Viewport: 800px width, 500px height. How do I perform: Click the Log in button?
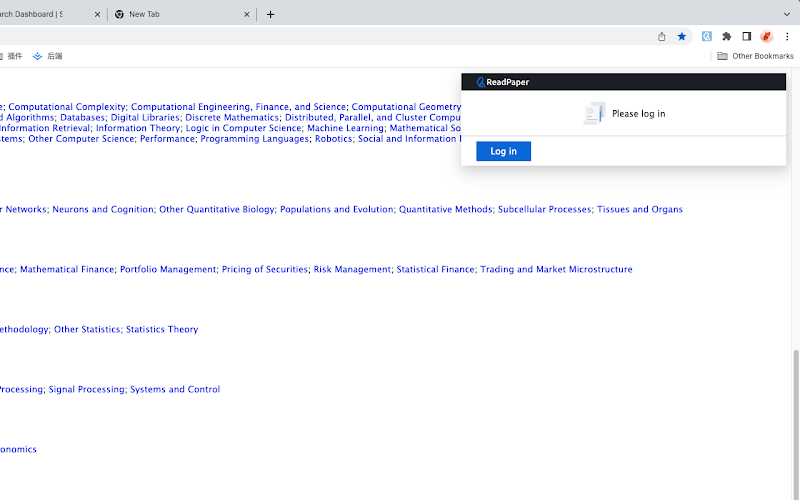coord(504,151)
